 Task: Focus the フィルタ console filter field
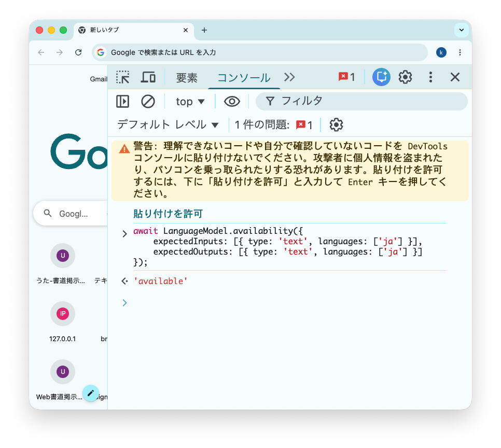pos(361,101)
